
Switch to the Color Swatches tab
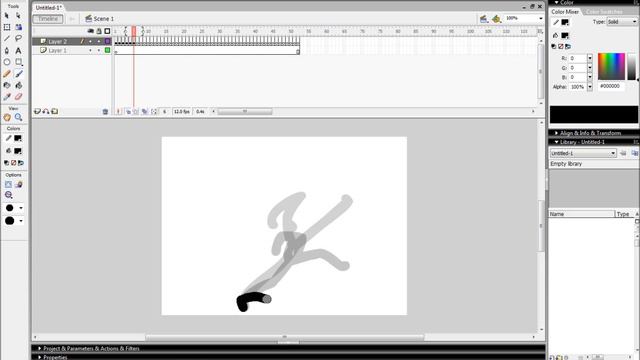click(x=604, y=12)
